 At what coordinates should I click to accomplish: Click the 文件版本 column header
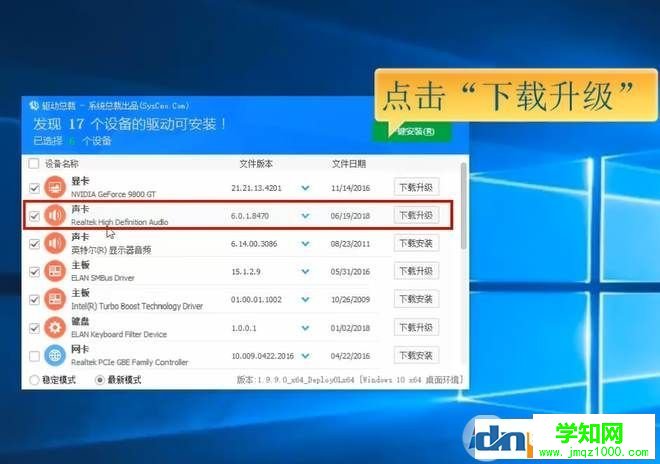256,164
